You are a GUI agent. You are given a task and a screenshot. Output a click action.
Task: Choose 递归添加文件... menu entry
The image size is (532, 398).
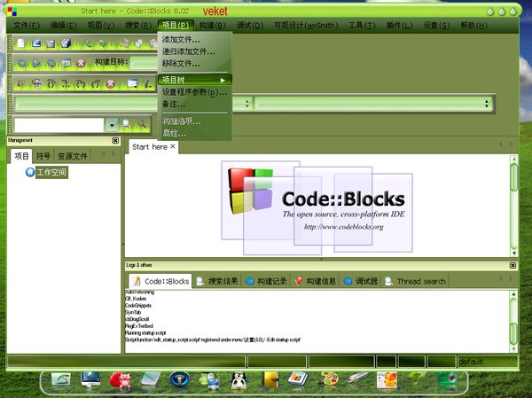coord(195,51)
